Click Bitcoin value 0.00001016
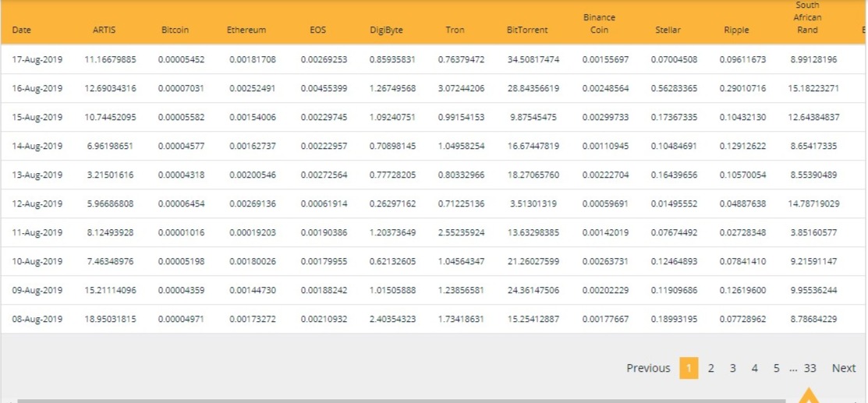The height and width of the screenshot is (403, 868). (x=181, y=232)
